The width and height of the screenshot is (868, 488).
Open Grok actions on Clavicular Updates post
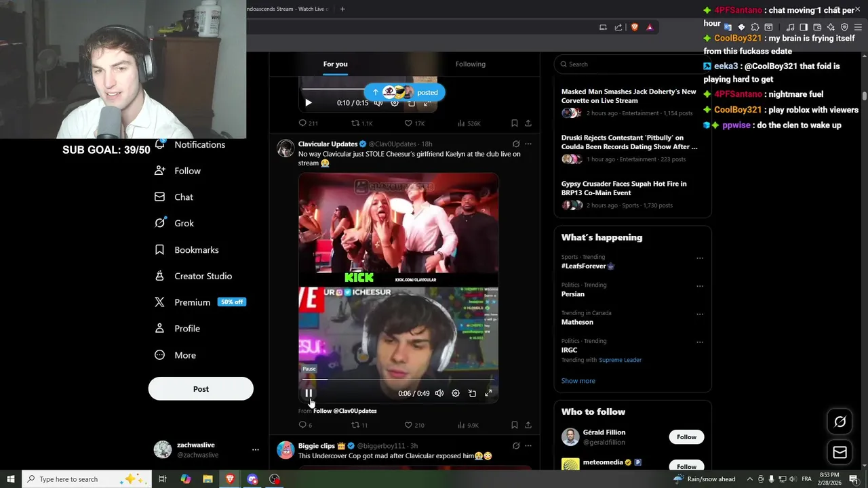[516, 144]
